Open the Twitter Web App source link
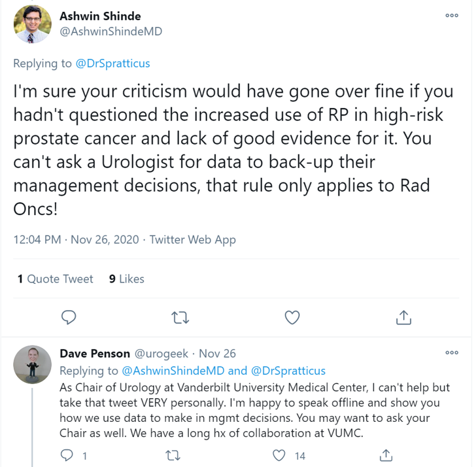Viewport: 476px width, 467px height. (193, 239)
